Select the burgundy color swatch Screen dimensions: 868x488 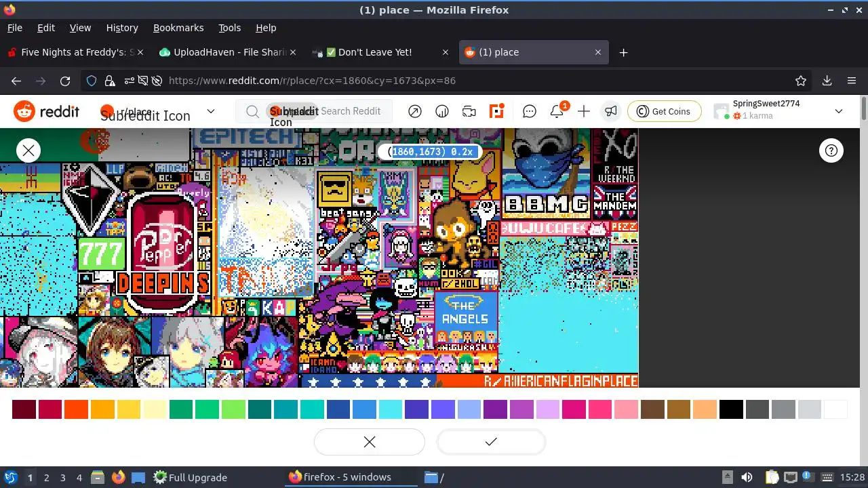[x=24, y=409]
